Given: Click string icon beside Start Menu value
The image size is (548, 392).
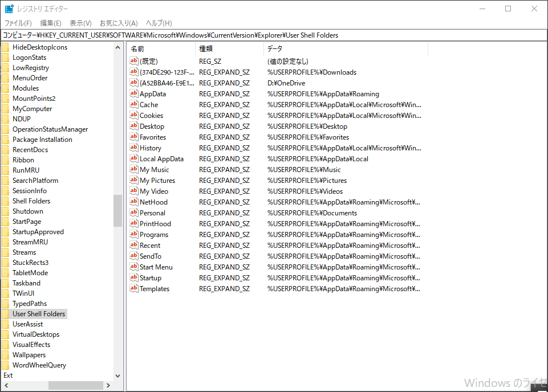Looking at the screenshot, I should [134, 267].
